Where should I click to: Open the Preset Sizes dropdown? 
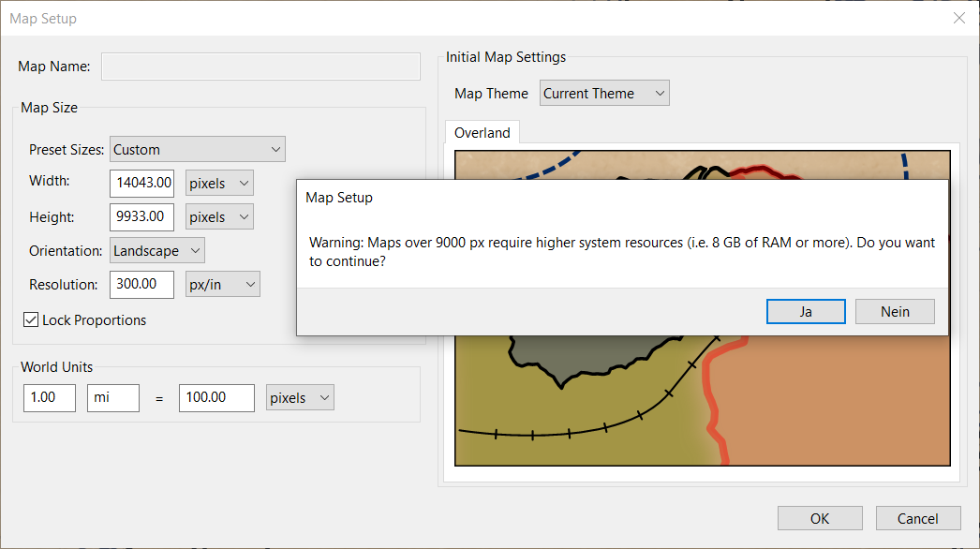[197, 148]
